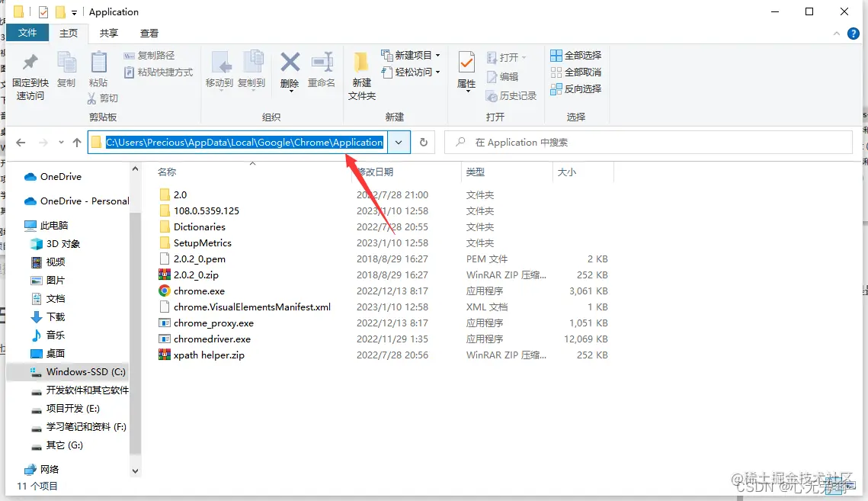Click the Rename icon

(322, 62)
